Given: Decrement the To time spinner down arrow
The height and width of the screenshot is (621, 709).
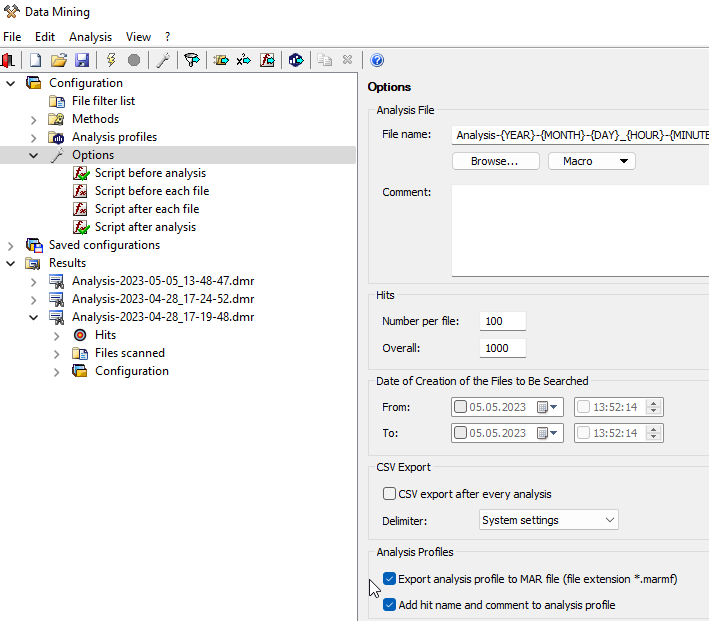Looking at the screenshot, I should tap(653, 437).
